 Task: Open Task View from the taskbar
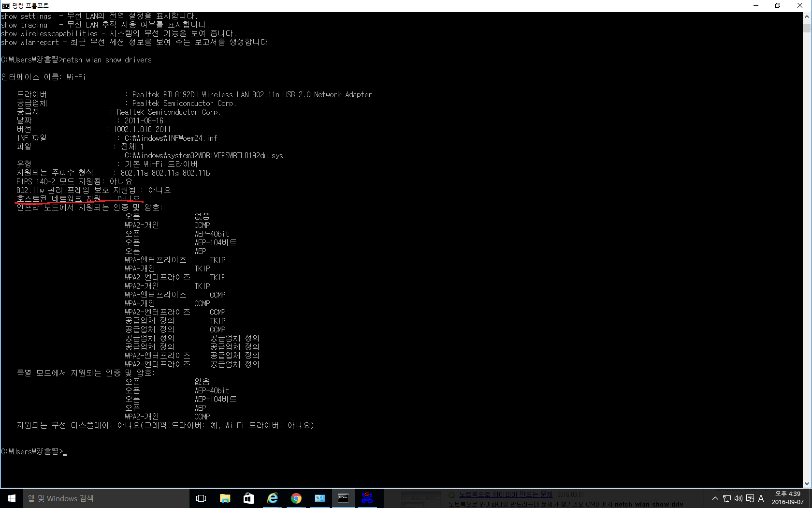point(201,498)
